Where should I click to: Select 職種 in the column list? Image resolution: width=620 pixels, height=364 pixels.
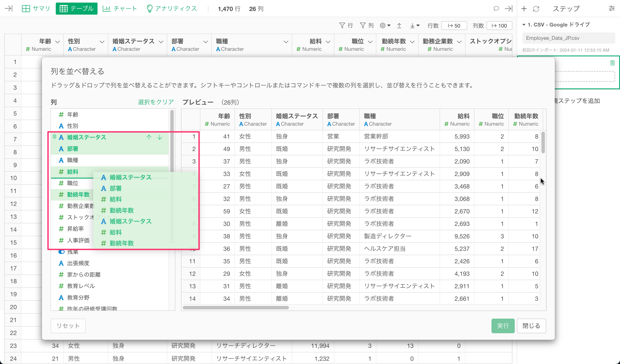[x=110, y=160]
